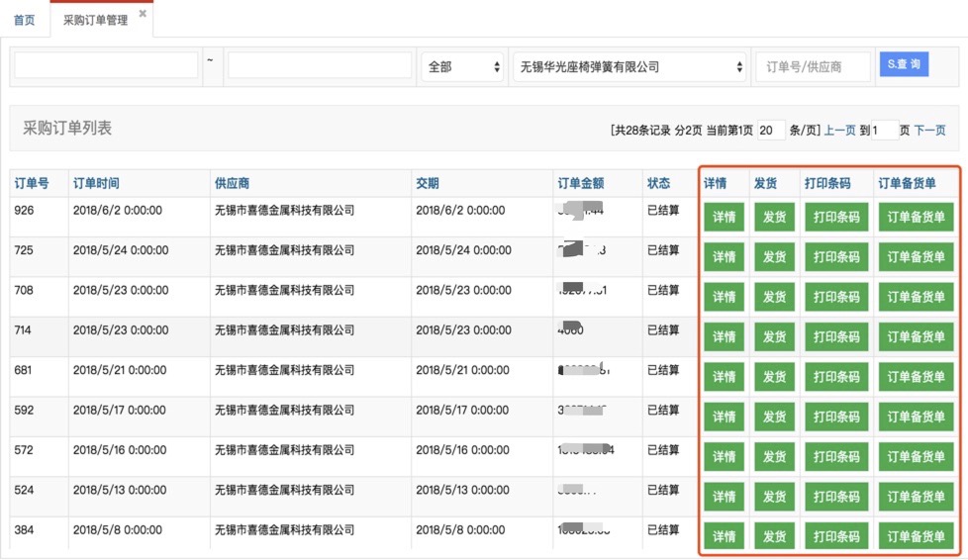Open 订单备货单 for order 714
This screenshot has height=560, width=968.
coord(917,337)
